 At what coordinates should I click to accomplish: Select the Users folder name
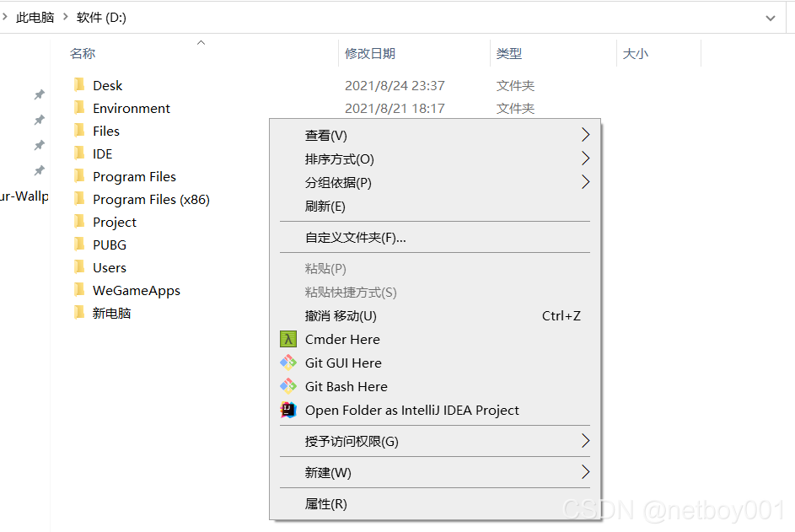coord(110,268)
